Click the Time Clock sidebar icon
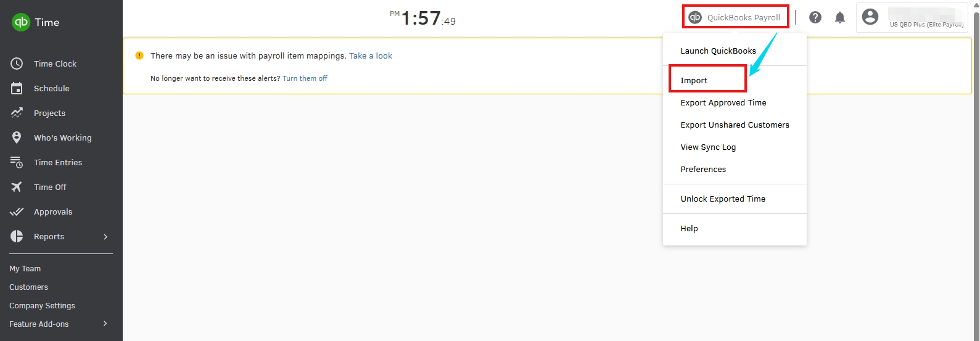980x341 pixels. click(17, 64)
